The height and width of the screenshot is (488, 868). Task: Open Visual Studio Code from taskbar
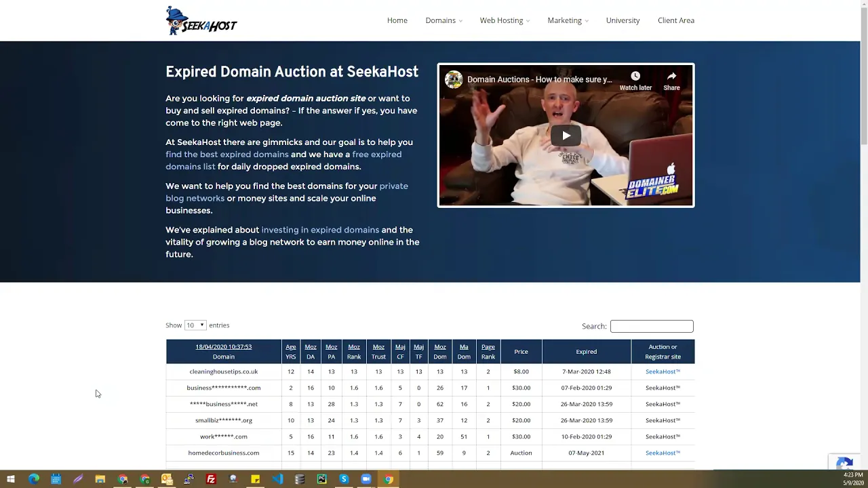(x=277, y=479)
